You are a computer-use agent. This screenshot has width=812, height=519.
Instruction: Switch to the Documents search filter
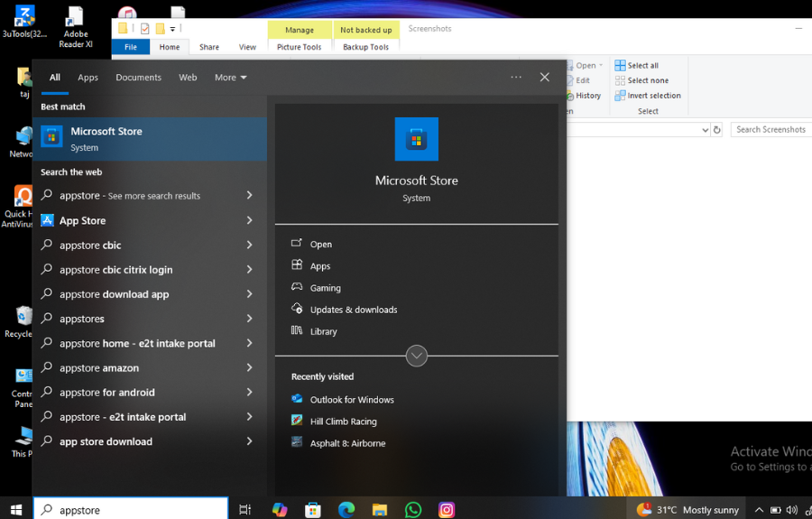pyautogui.click(x=138, y=78)
